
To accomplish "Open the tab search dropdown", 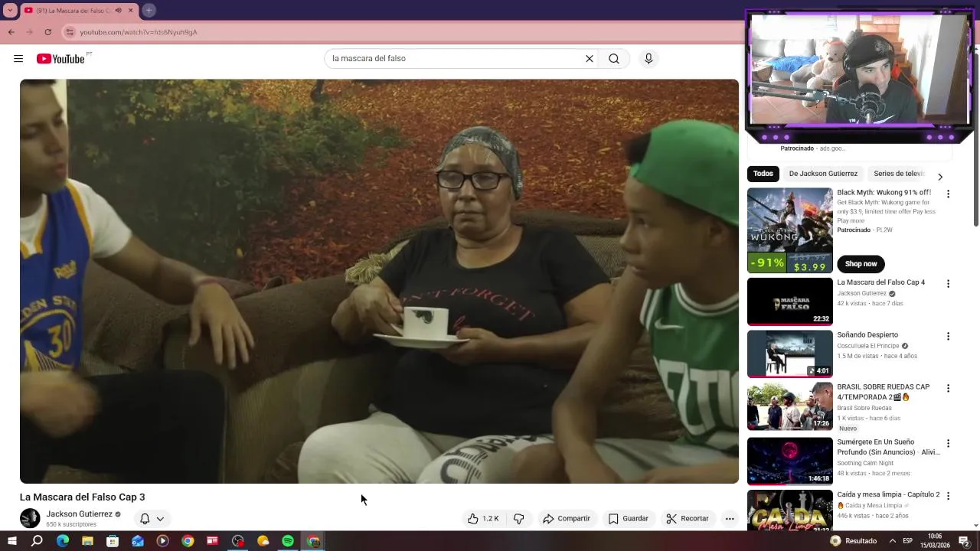I will 10,10.
